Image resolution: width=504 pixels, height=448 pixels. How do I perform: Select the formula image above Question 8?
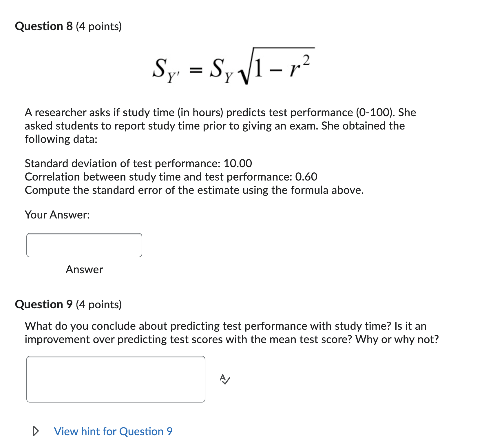click(x=232, y=67)
